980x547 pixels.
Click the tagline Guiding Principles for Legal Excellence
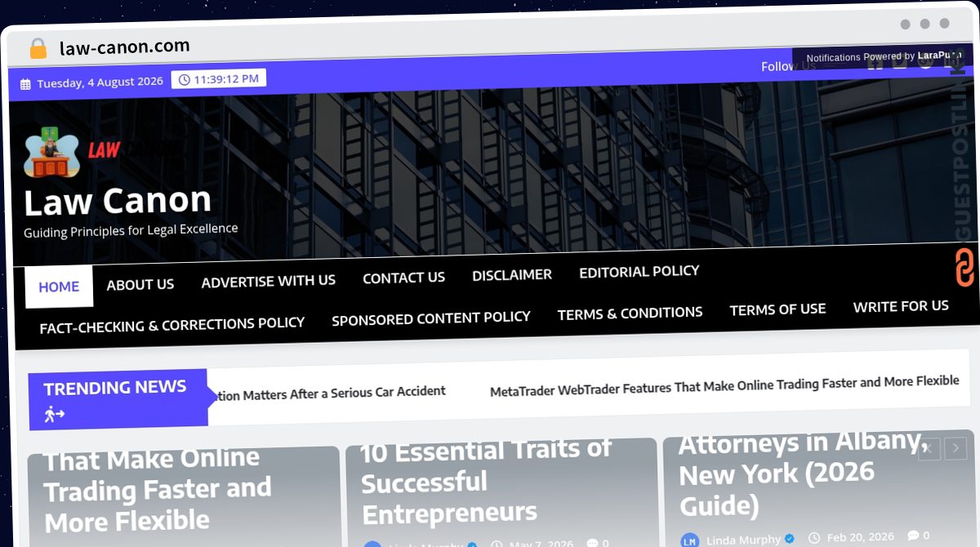tap(131, 230)
